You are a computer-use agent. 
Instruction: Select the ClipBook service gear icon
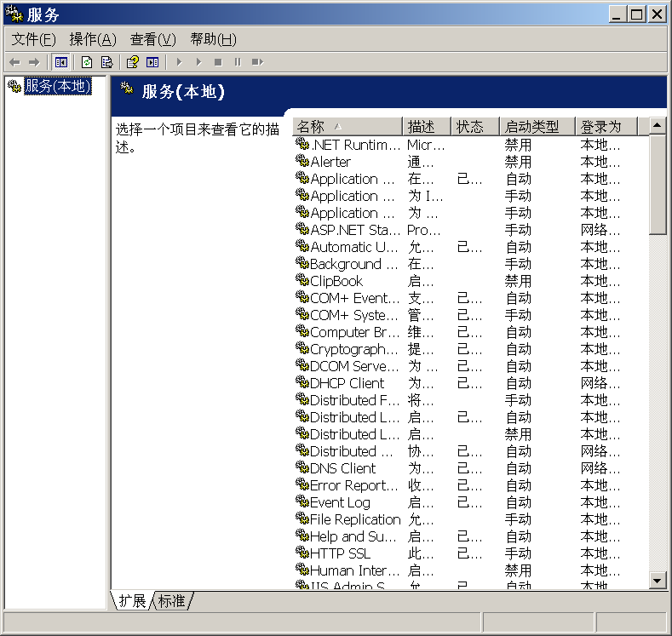pos(302,280)
